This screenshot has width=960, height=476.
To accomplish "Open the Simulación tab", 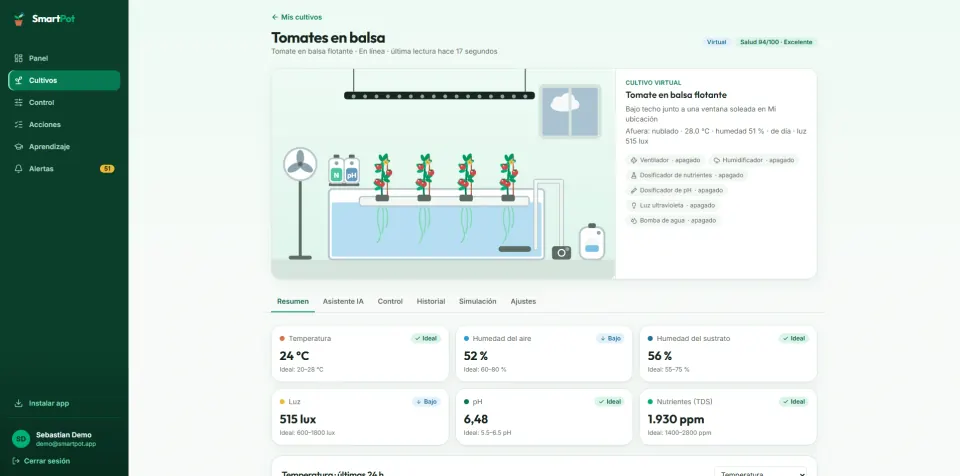I will (478, 301).
